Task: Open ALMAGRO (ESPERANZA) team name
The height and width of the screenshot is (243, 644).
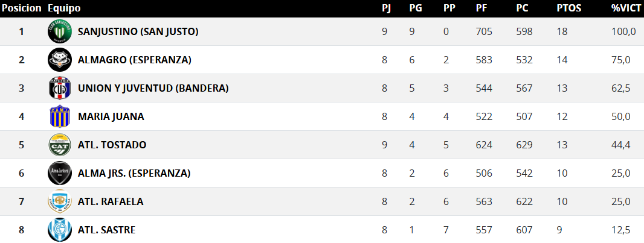Action: [x=135, y=60]
